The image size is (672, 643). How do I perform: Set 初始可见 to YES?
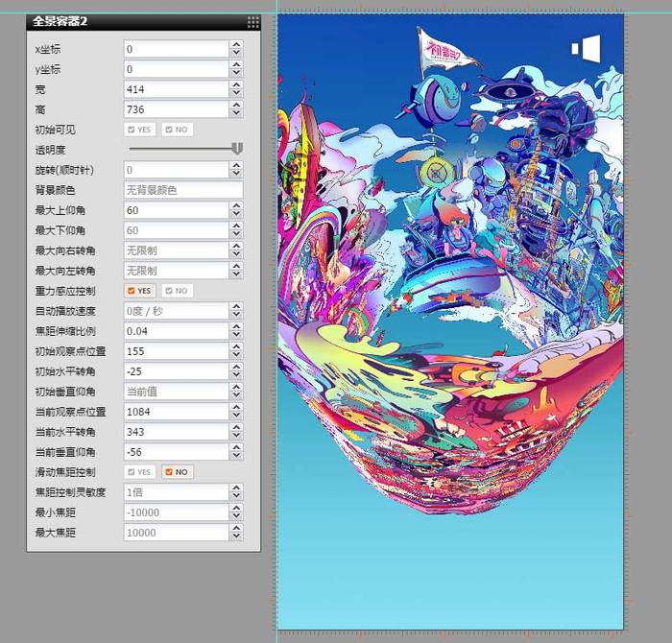[x=140, y=130]
